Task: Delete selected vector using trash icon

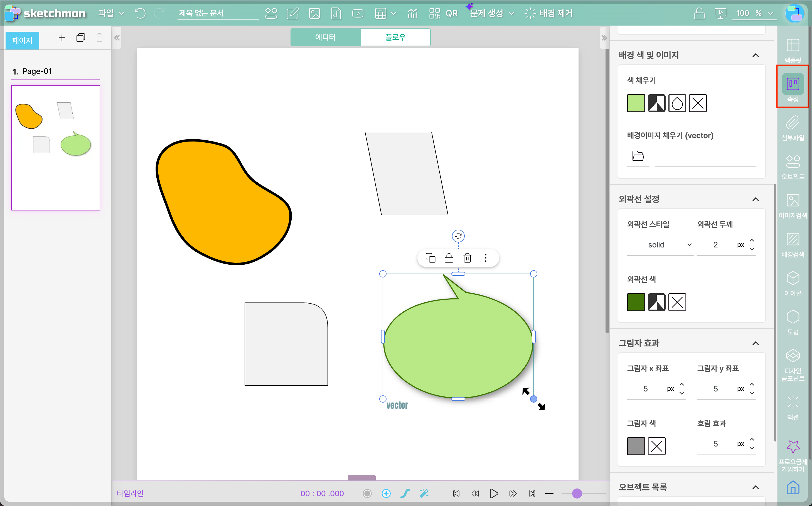Action: tap(467, 258)
